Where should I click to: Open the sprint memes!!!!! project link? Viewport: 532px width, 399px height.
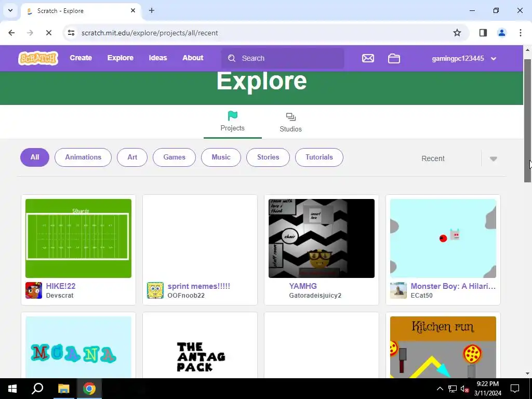(199, 286)
